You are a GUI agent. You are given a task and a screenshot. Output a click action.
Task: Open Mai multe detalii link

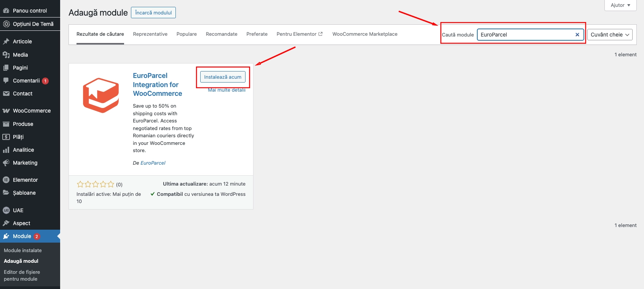(x=226, y=90)
